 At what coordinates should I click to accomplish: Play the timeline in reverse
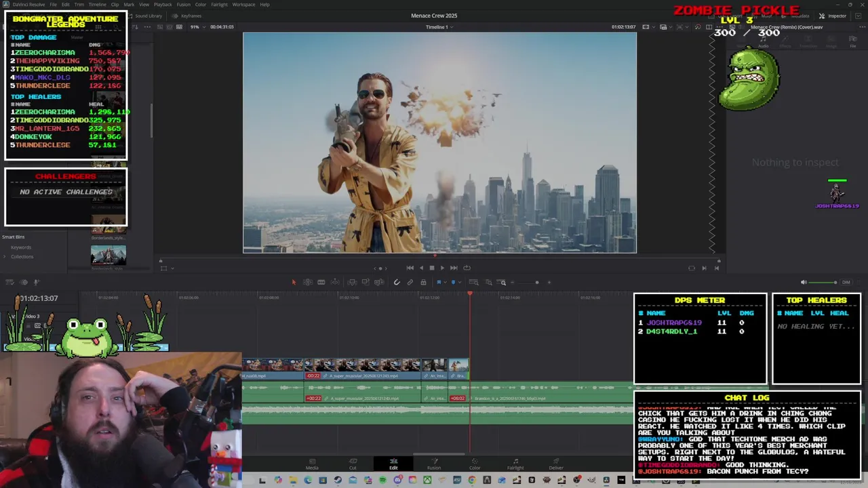420,268
